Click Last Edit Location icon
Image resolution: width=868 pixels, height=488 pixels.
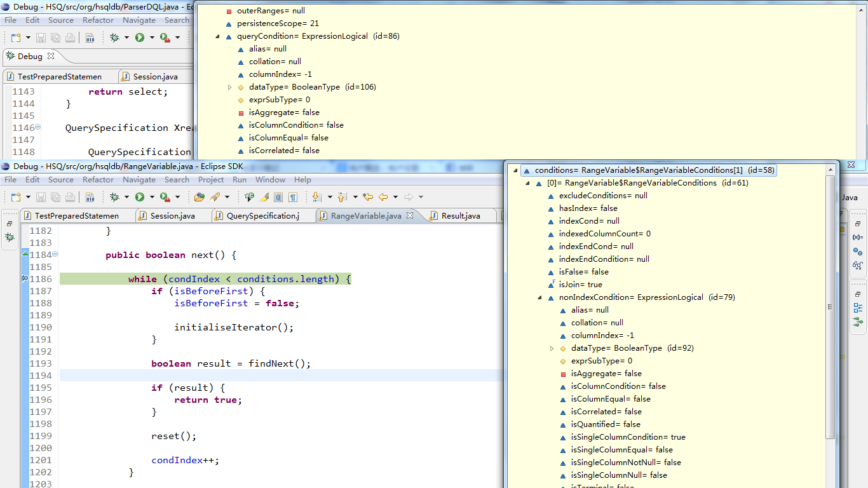[367, 197]
